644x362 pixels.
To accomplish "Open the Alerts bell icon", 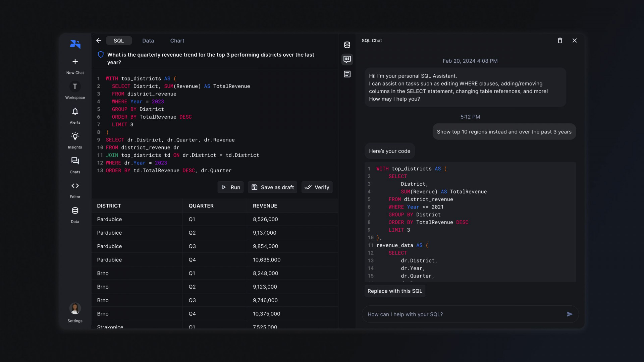I will tap(75, 111).
